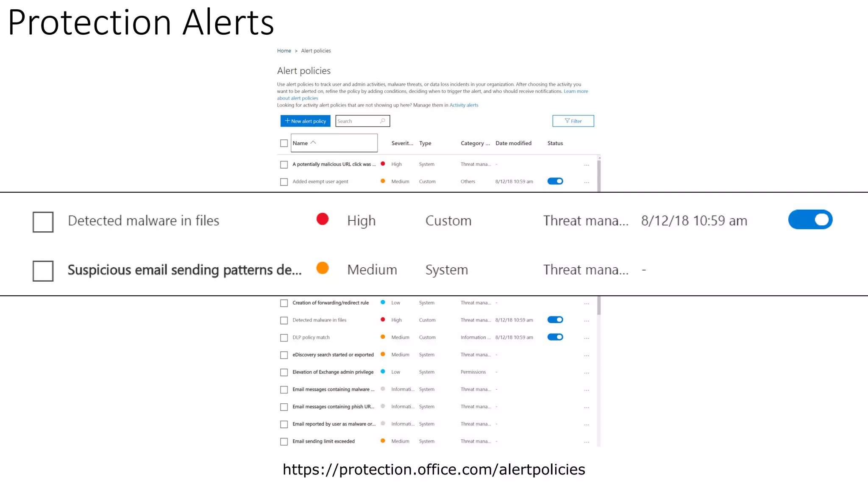
Task: Toggle status switch for Added exempt user agent
Action: click(555, 181)
